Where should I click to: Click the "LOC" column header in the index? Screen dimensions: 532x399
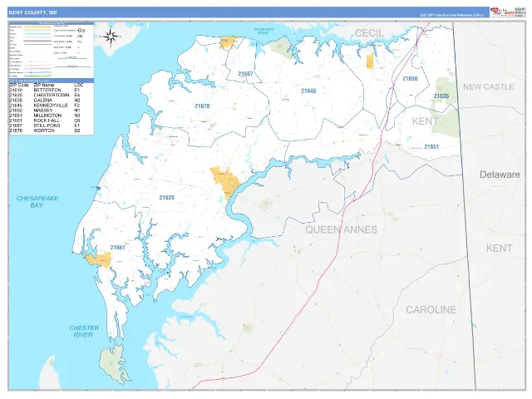pyautogui.click(x=78, y=85)
